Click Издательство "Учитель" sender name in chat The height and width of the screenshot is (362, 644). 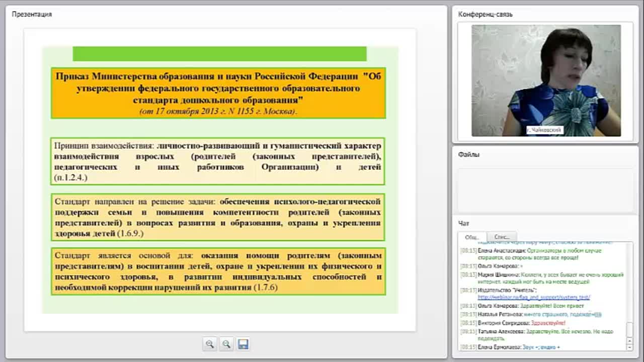507,290
